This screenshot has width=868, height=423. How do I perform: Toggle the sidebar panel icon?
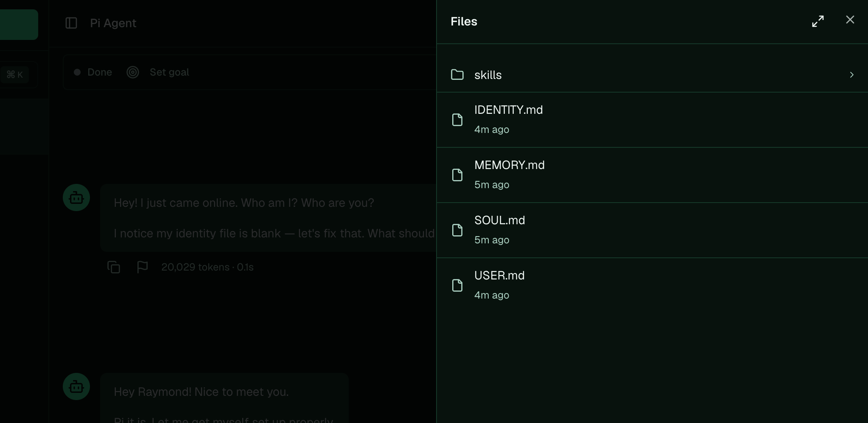(71, 23)
